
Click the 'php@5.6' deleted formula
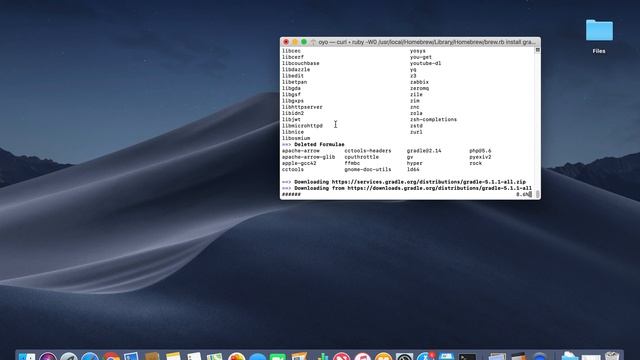[x=480, y=151]
